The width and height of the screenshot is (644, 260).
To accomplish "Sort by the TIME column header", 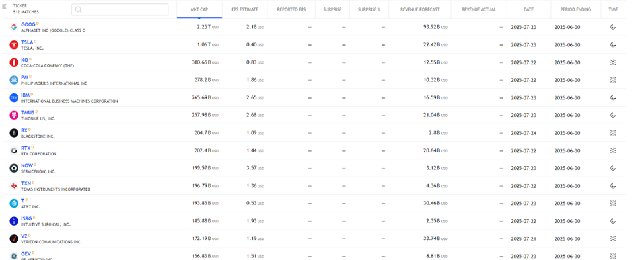I will (613, 9).
